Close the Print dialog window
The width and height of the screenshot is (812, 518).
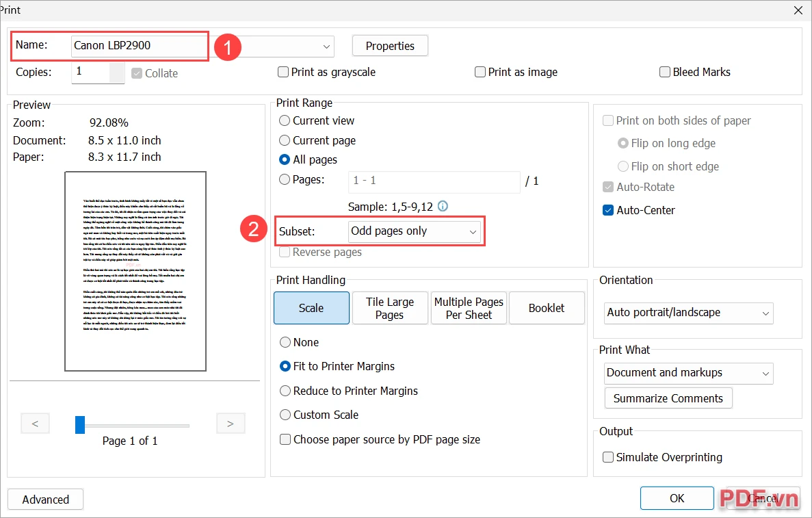(x=798, y=10)
